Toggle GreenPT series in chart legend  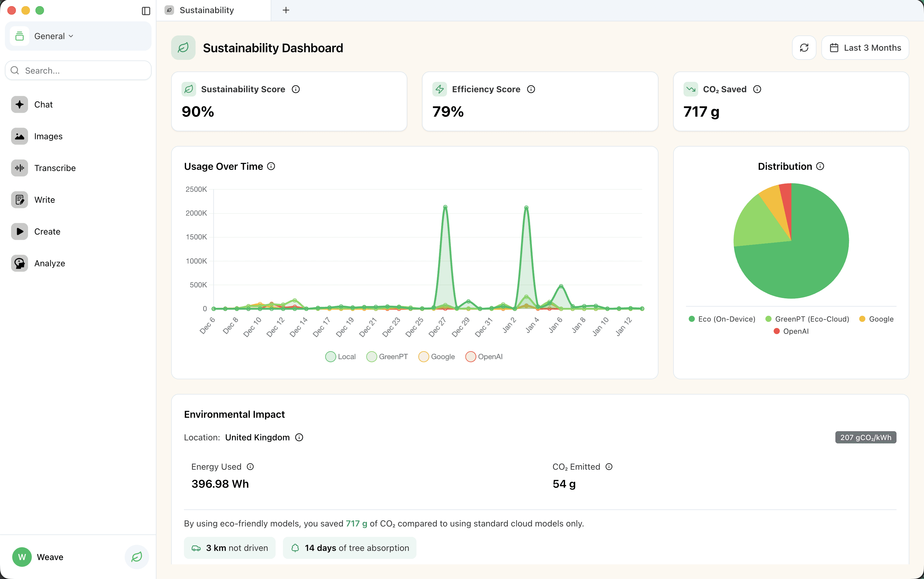click(387, 356)
